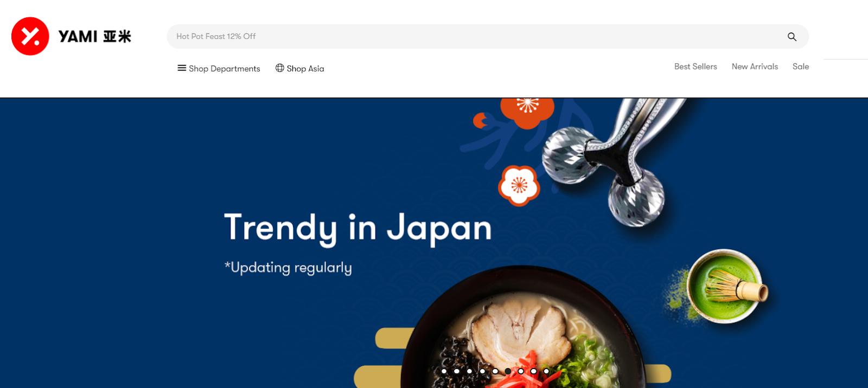Open the Sale link
This screenshot has width=868, height=388.
click(x=801, y=67)
